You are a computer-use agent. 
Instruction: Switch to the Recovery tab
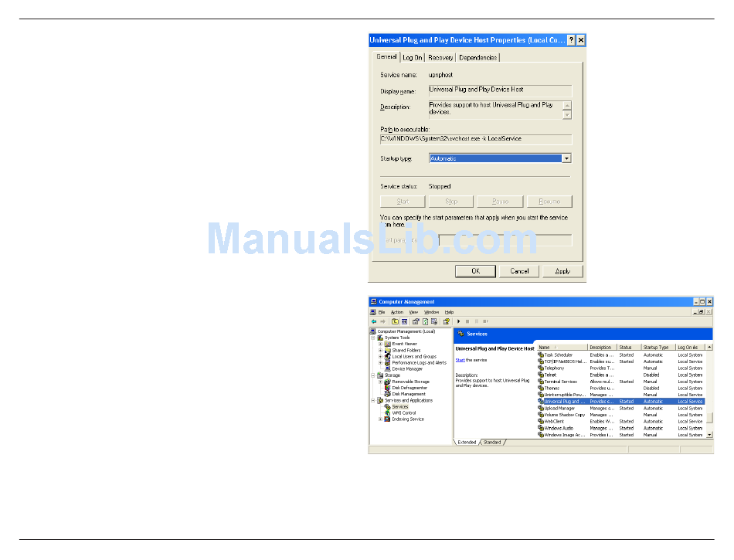point(440,57)
